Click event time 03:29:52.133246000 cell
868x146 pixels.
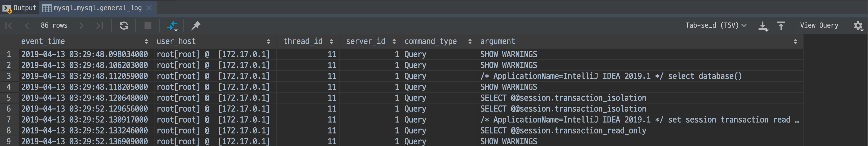[x=86, y=130]
